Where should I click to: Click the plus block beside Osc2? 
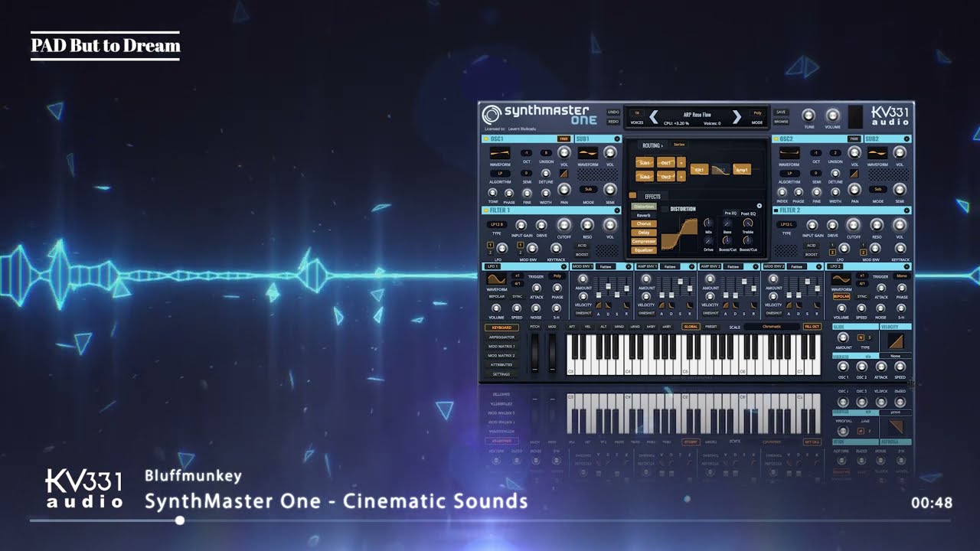click(x=681, y=177)
